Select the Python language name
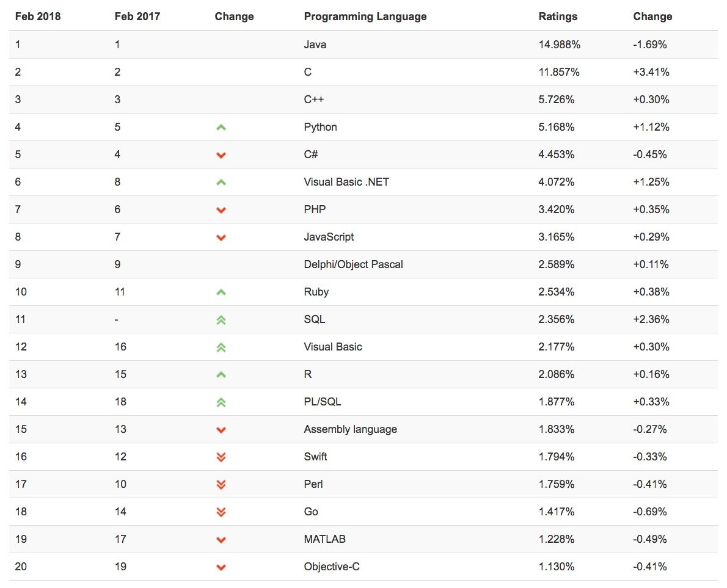Screen dimensions: 727x588 (x=320, y=127)
